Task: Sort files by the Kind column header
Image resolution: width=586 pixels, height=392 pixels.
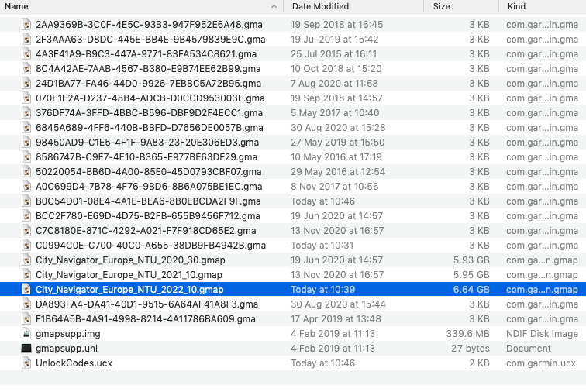Action: [x=516, y=6]
